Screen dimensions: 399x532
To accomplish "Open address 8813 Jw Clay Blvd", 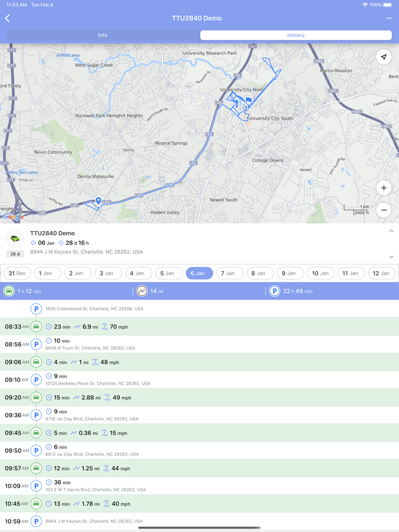I will (x=92, y=455).
